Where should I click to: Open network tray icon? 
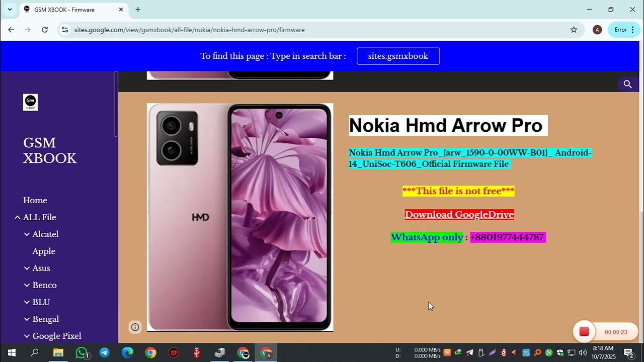pyautogui.click(x=572, y=353)
